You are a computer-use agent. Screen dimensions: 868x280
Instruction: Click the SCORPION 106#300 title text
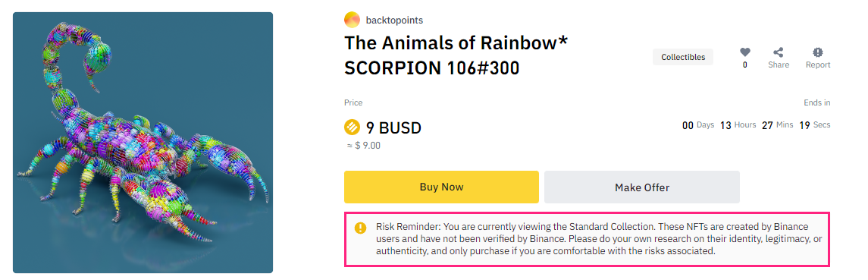(x=432, y=68)
